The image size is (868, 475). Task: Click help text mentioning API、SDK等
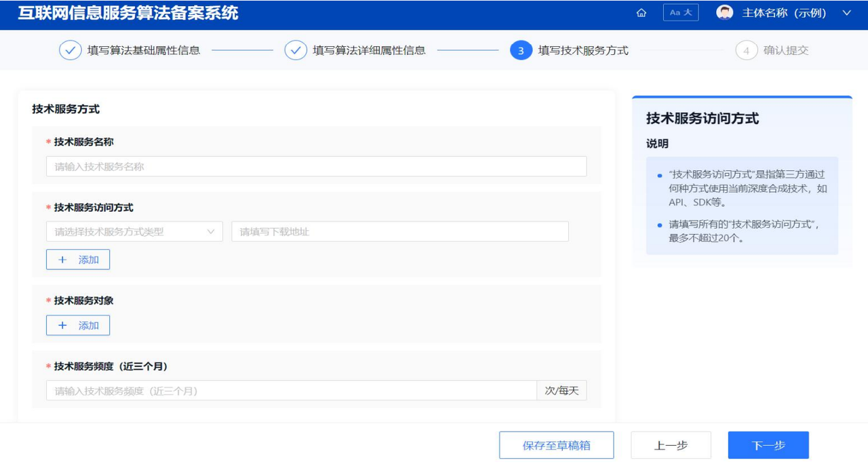click(x=748, y=189)
